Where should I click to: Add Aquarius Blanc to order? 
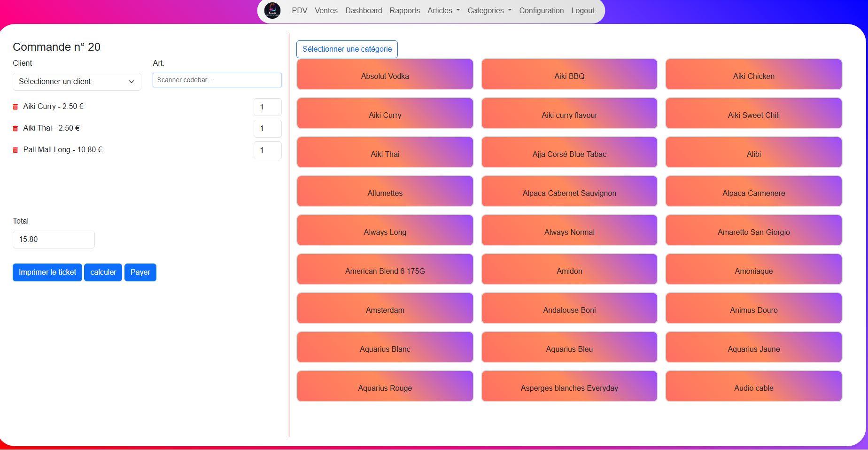click(x=385, y=347)
